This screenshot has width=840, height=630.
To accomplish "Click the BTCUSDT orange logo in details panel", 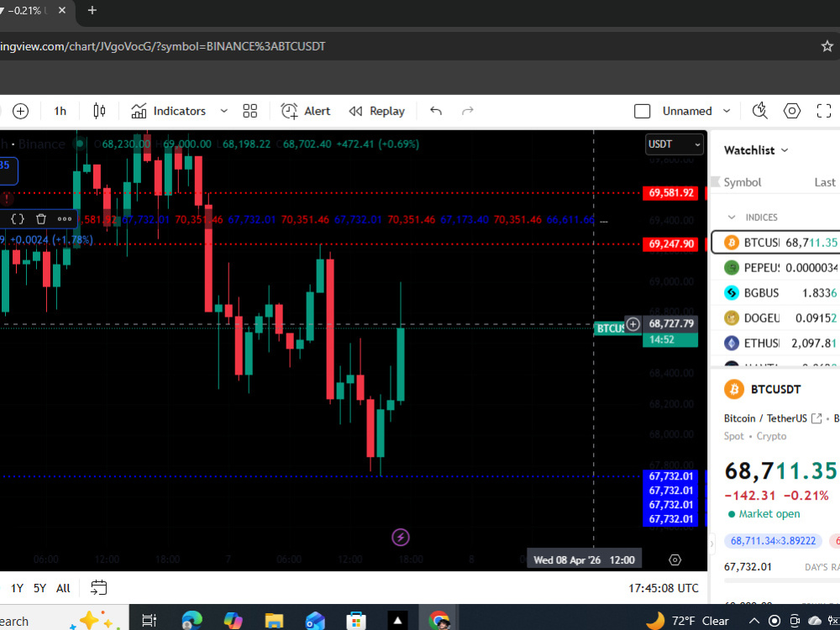I will point(734,389).
